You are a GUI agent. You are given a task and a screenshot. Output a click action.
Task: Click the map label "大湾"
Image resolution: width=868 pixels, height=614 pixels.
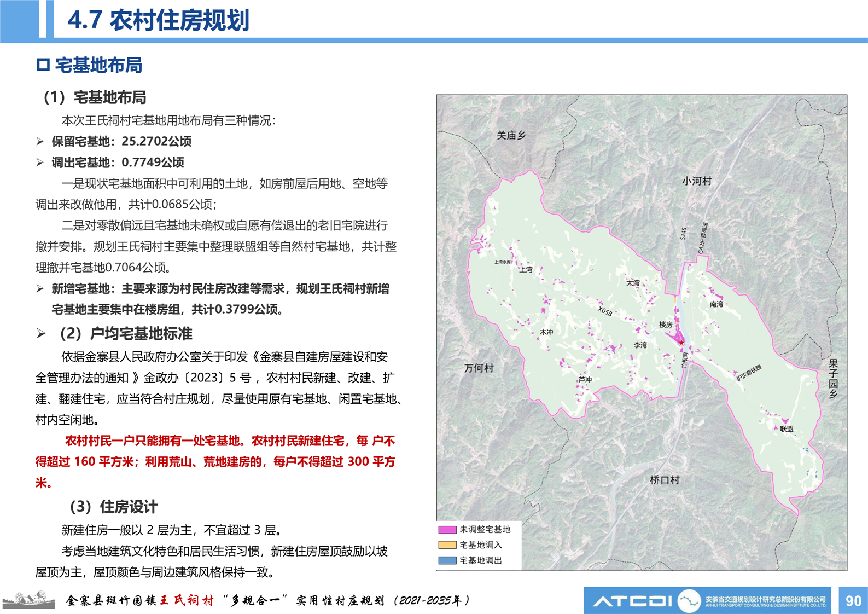[x=633, y=283]
